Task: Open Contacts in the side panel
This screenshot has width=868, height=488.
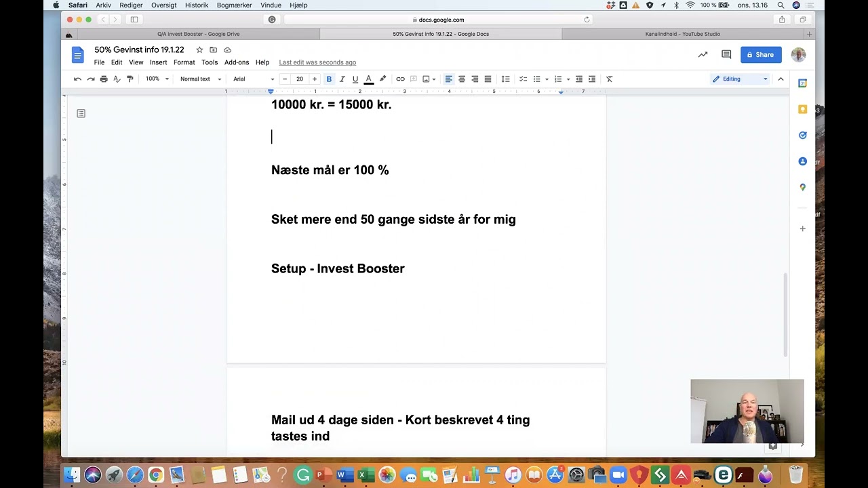Action: pyautogui.click(x=803, y=161)
